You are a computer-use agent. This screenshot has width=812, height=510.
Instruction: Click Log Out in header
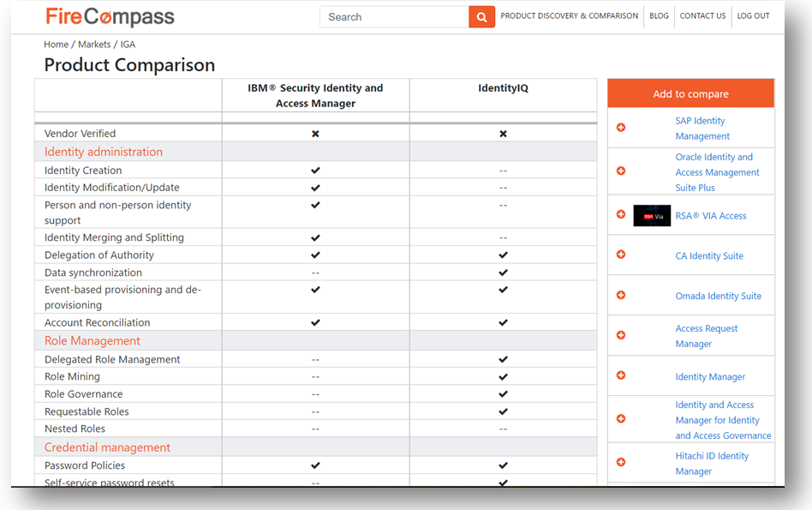pyautogui.click(x=753, y=16)
